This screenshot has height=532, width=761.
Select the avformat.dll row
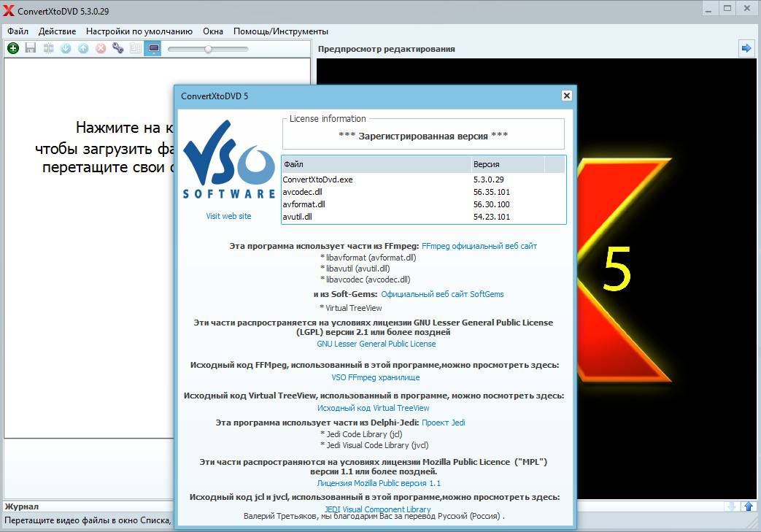424,204
